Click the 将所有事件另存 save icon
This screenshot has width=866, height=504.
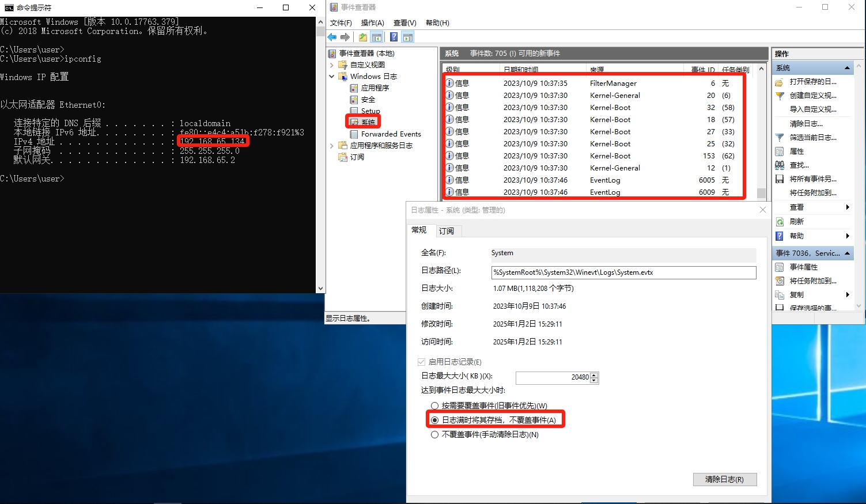(779, 179)
